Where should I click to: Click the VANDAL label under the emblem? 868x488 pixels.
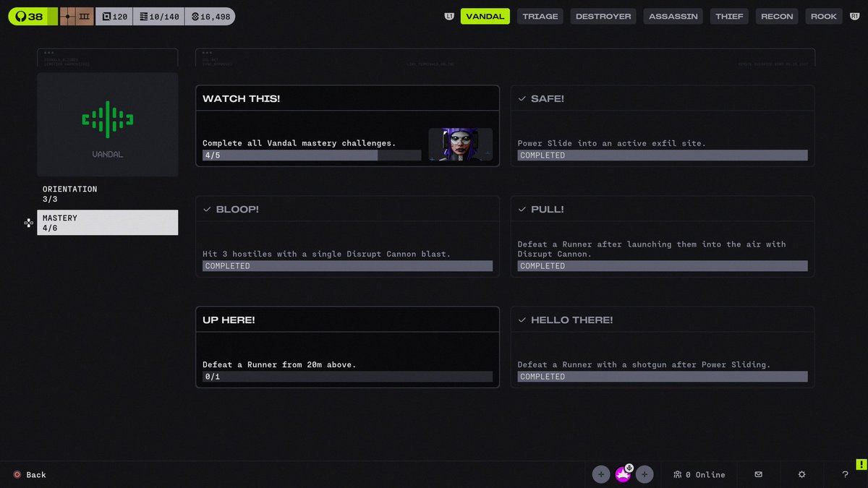(108, 154)
